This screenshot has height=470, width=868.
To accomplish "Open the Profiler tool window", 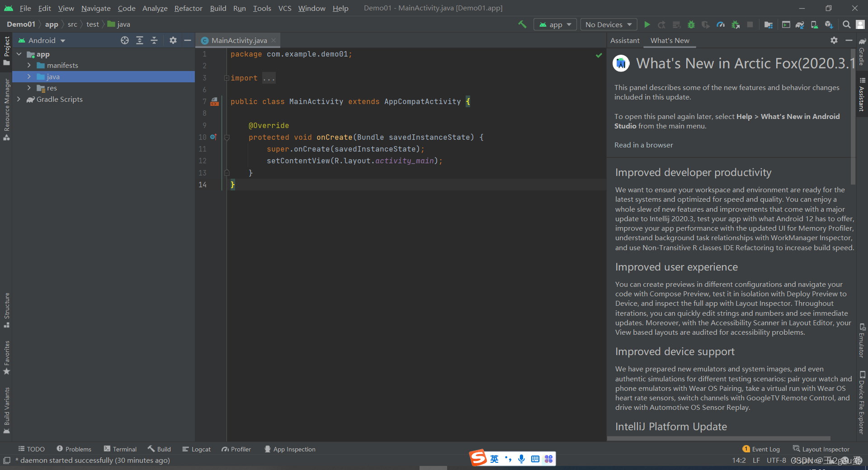I will click(236, 449).
